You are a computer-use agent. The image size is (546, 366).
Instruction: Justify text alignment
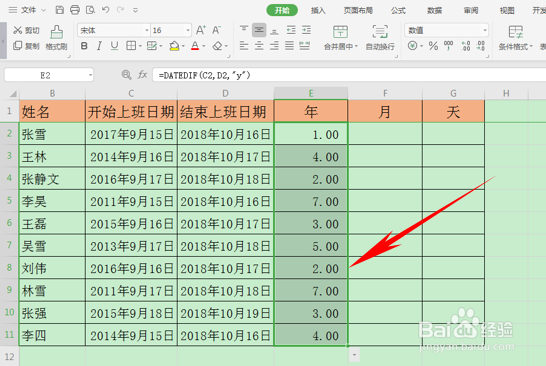289,46
